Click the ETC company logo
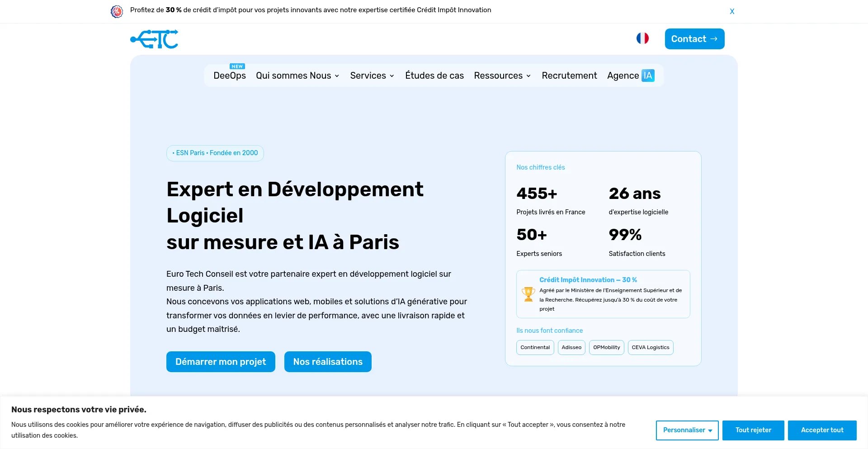Viewport: 868px width, 449px height. 154,39
